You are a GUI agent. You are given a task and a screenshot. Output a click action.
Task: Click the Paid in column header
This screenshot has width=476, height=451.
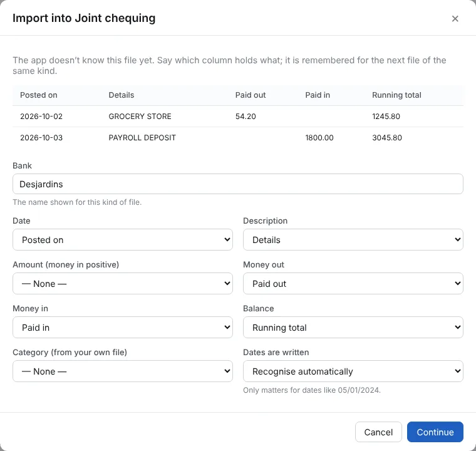[318, 95]
